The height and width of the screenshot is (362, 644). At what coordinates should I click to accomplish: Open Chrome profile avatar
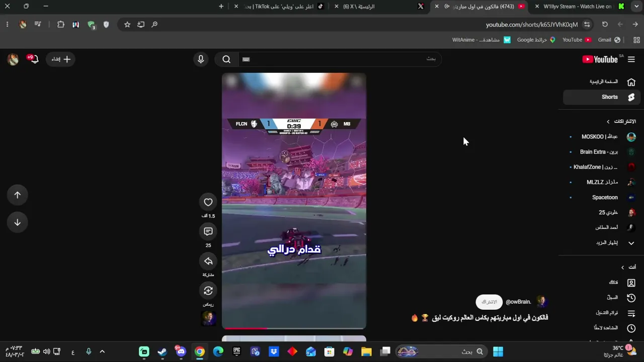[23, 24]
